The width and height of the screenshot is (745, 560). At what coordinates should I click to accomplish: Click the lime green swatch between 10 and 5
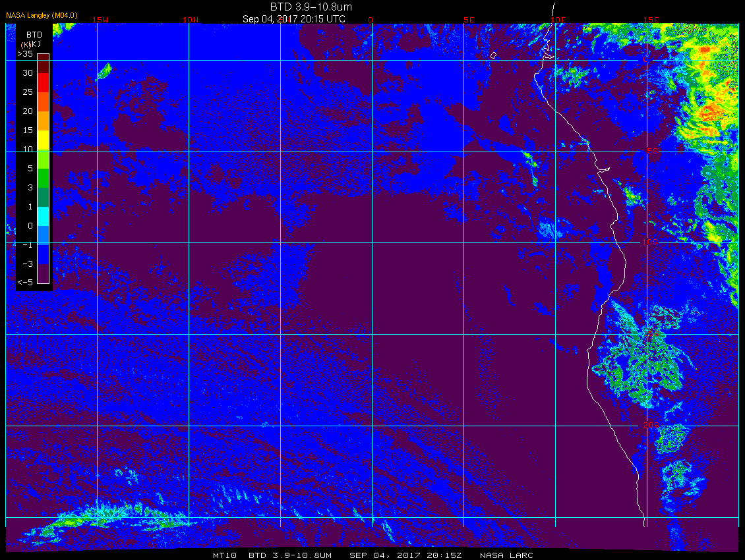(44, 159)
